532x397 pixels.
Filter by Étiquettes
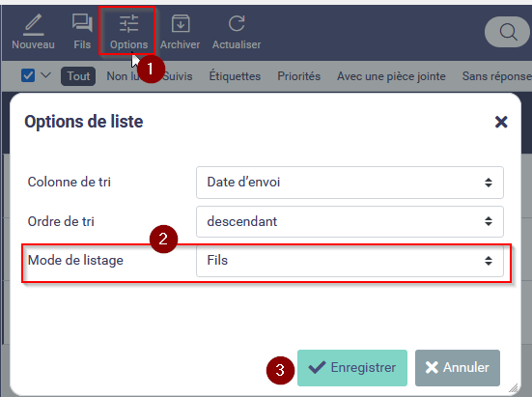click(235, 76)
